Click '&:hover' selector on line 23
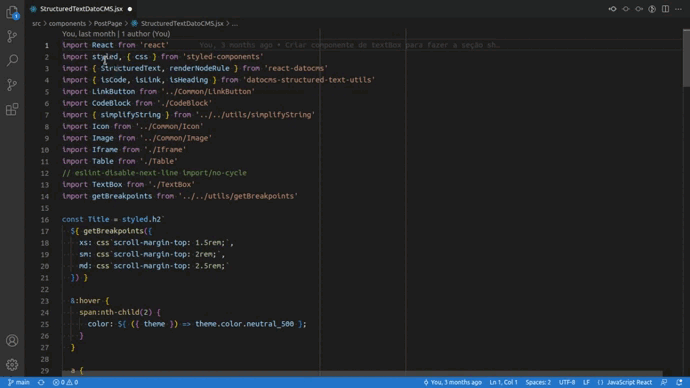The image size is (690, 388). tap(85, 301)
